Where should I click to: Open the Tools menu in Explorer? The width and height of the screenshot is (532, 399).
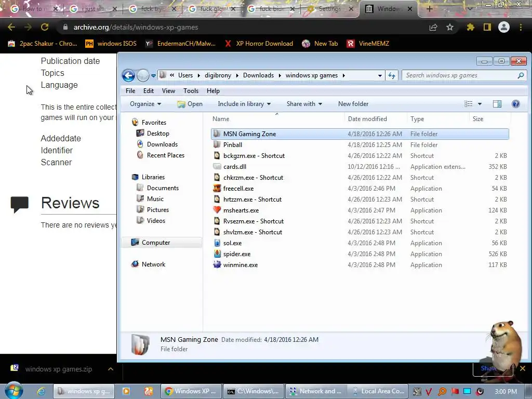click(x=191, y=90)
